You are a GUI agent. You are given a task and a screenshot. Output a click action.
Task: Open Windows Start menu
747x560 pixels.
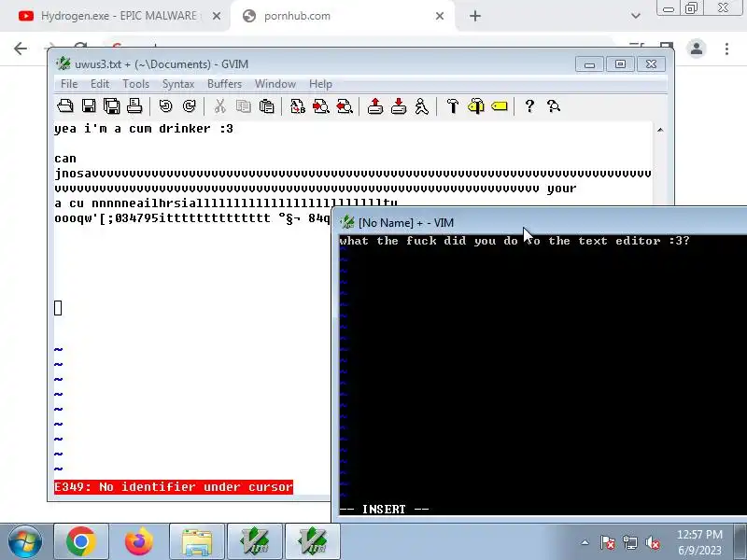(x=24, y=541)
